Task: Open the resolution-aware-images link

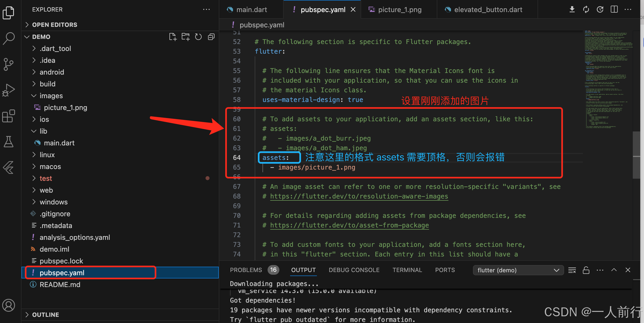Action: (x=359, y=196)
